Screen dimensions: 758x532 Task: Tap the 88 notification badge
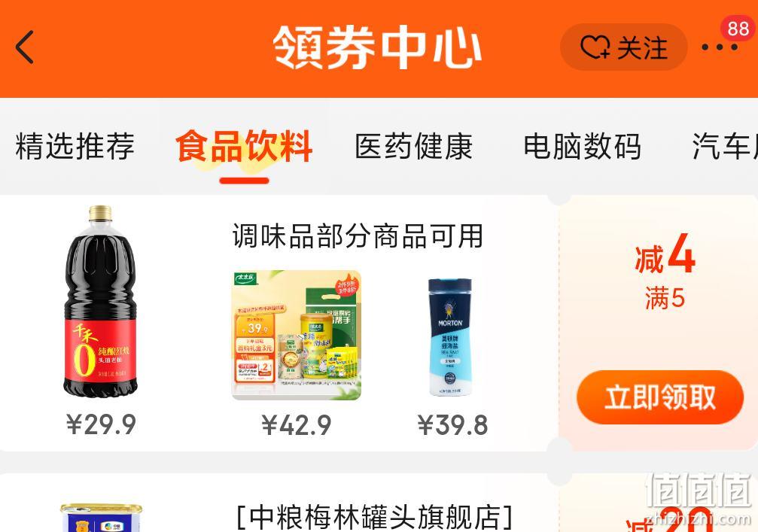(738, 29)
